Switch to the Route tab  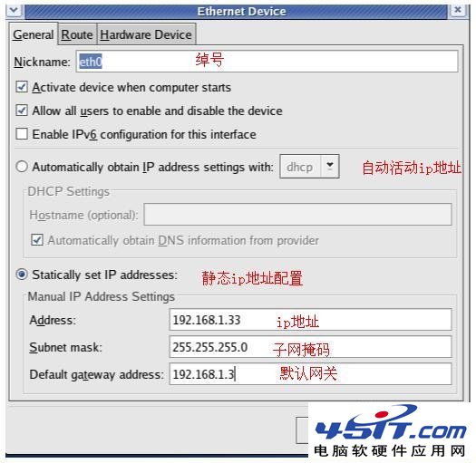pyautogui.click(x=77, y=34)
